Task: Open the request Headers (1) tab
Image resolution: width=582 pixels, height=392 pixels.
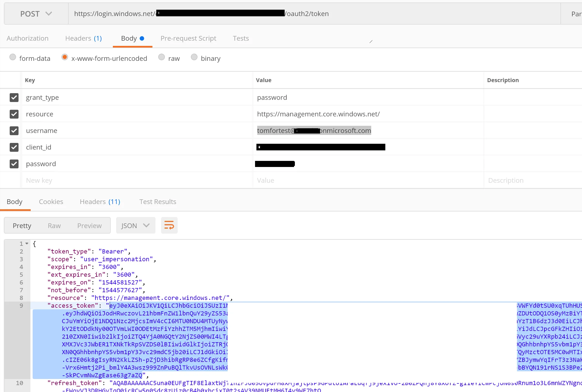Action: [x=83, y=38]
